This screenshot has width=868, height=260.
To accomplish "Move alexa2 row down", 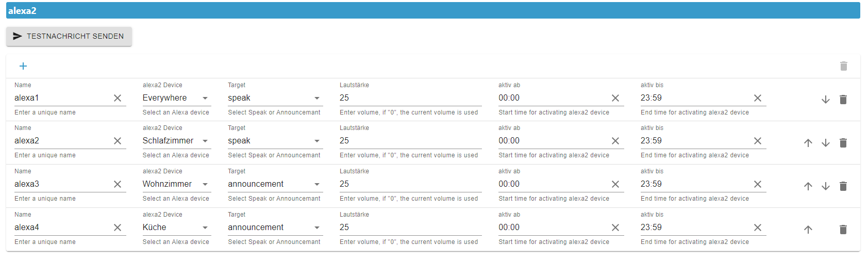I will click(826, 143).
